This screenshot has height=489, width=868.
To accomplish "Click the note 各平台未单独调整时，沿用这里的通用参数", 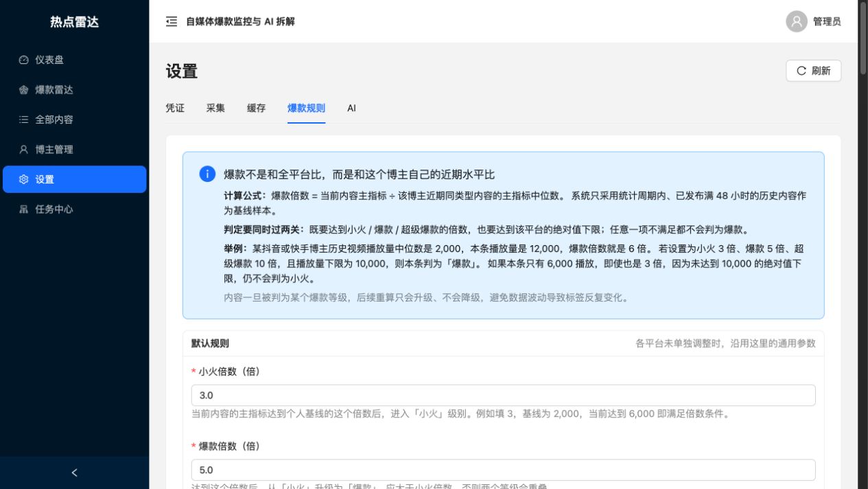I will tap(725, 343).
